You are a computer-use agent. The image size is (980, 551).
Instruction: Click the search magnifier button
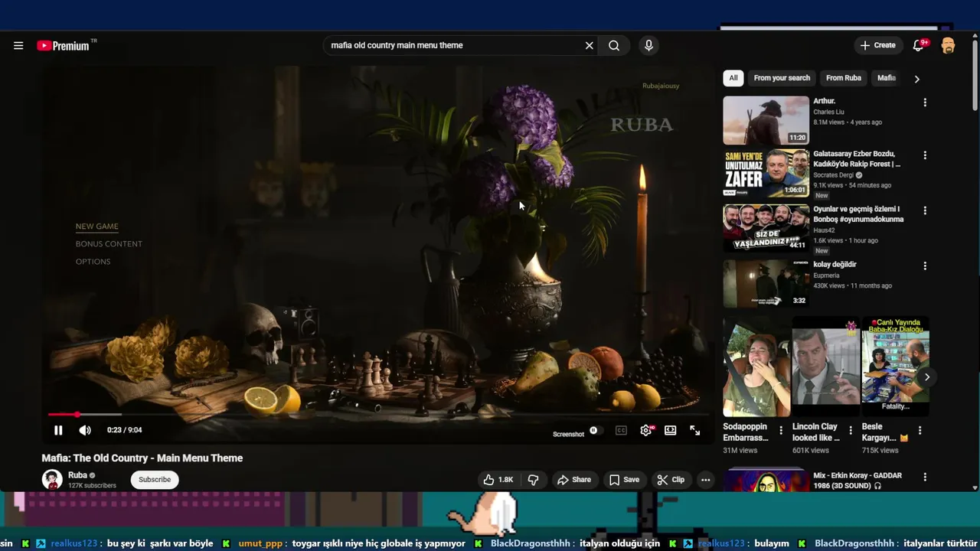pyautogui.click(x=614, y=45)
